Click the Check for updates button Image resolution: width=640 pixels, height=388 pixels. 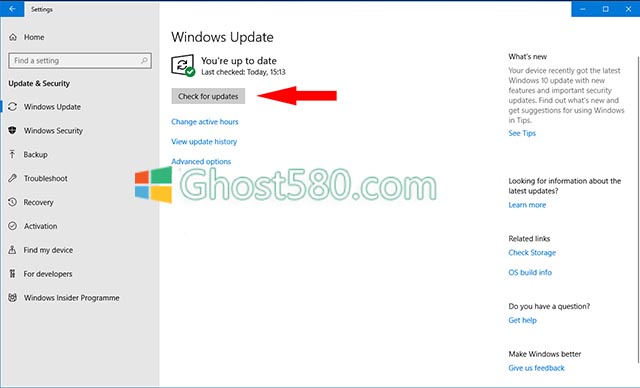(208, 96)
